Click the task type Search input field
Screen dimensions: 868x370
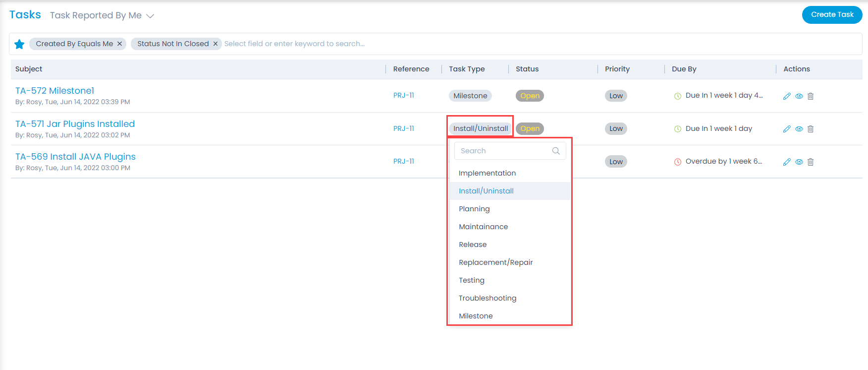(x=503, y=151)
